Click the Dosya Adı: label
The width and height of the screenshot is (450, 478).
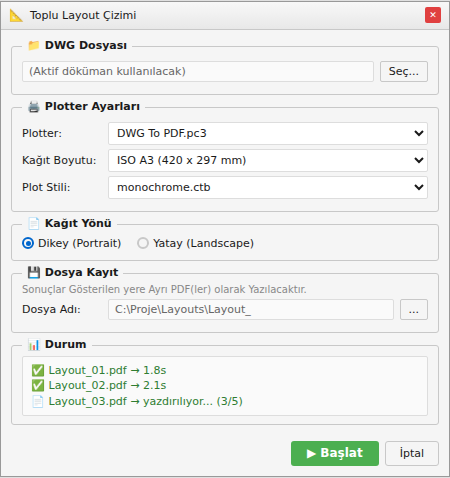[51, 309]
